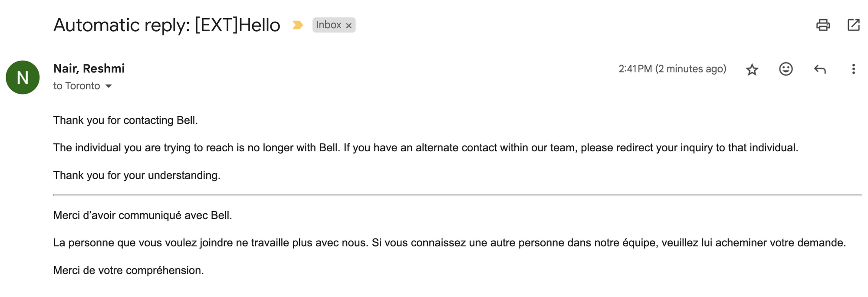The width and height of the screenshot is (868, 297).
Task: Click sender name Nair, Reshmi
Action: 89,69
